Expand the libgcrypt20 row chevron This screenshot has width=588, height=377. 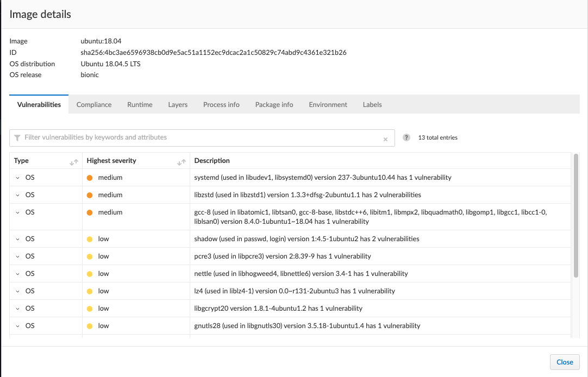(x=17, y=309)
